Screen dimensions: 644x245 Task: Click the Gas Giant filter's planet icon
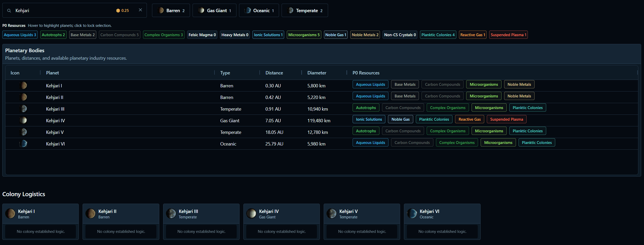(202, 10)
